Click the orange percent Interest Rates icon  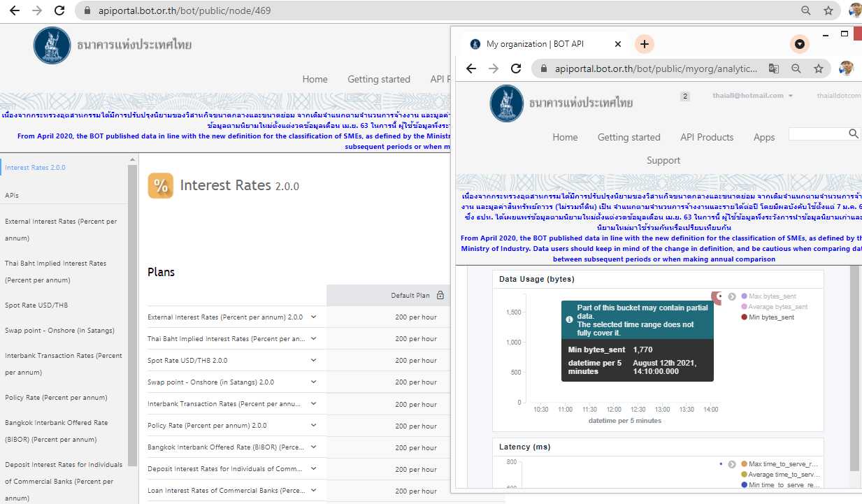[161, 186]
